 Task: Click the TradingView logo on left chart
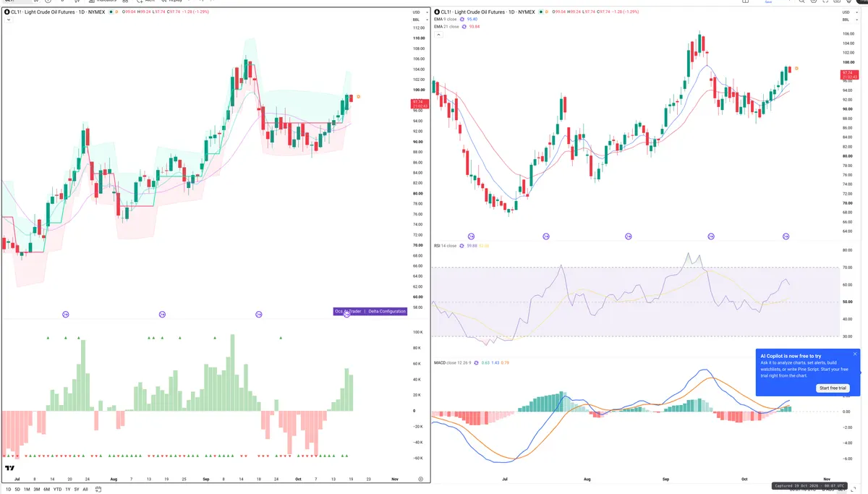(10, 468)
